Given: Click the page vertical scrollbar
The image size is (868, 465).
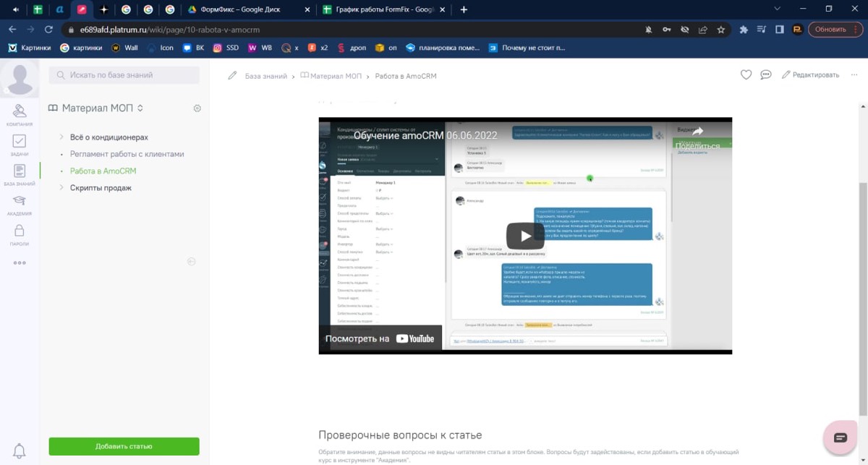Looking at the screenshot, I should [861, 299].
